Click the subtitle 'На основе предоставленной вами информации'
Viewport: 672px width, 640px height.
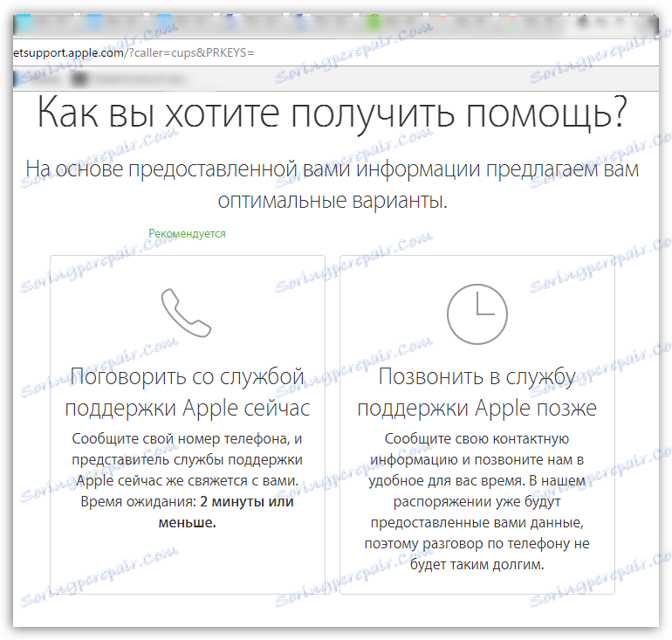pos(333,184)
